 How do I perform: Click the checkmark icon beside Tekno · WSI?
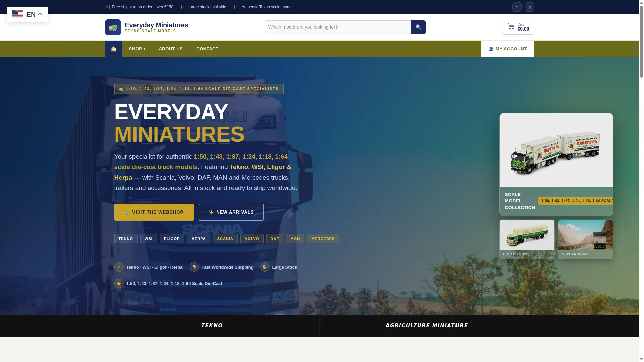click(x=119, y=267)
